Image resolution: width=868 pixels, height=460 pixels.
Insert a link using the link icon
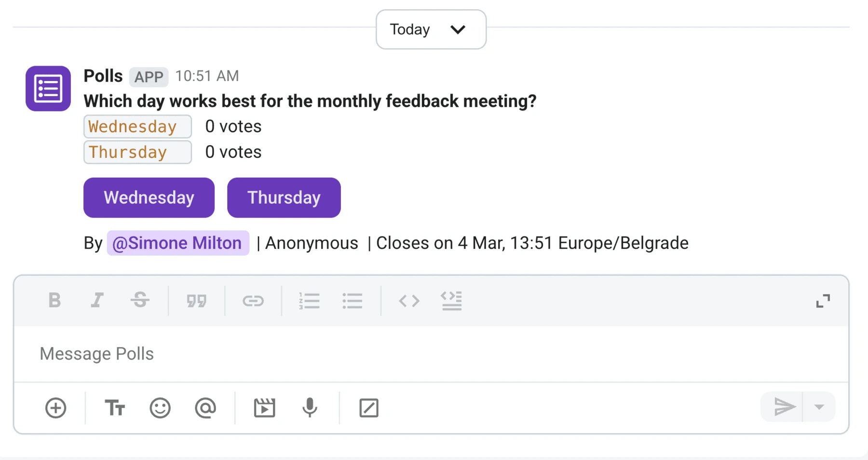[x=253, y=301]
